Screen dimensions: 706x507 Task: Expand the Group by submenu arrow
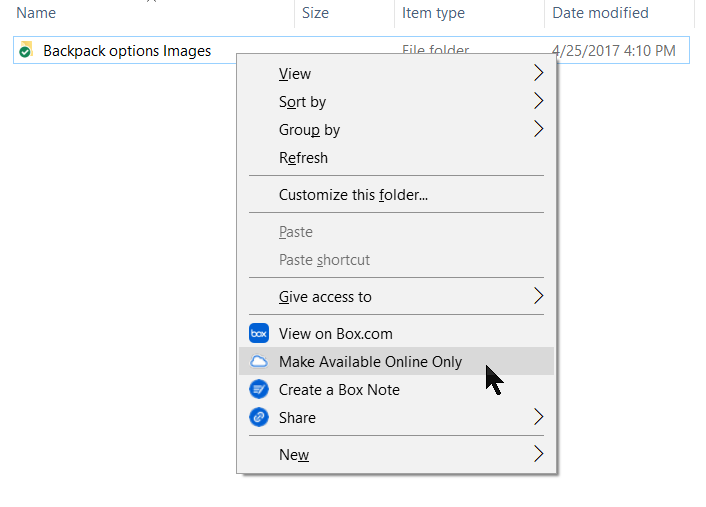[x=538, y=130]
